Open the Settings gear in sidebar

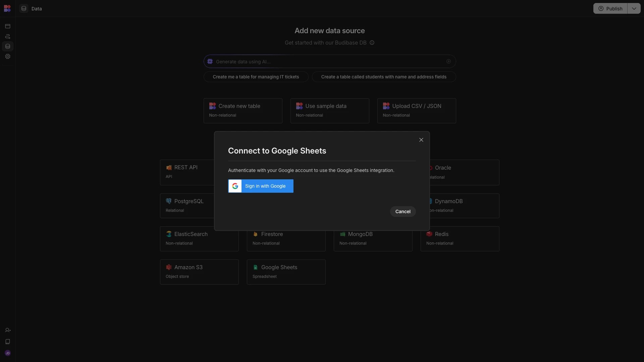click(x=8, y=56)
